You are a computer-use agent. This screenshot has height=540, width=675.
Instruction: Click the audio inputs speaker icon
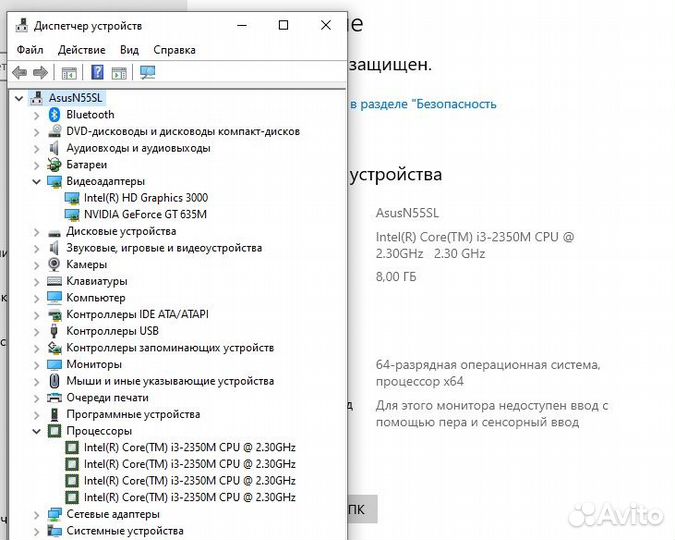(x=54, y=148)
